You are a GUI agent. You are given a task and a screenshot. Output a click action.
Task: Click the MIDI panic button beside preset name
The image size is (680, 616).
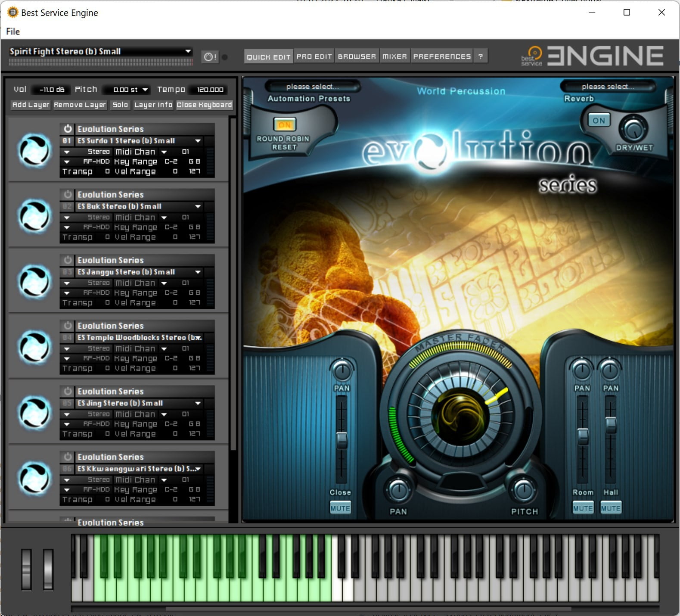coord(210,57)
